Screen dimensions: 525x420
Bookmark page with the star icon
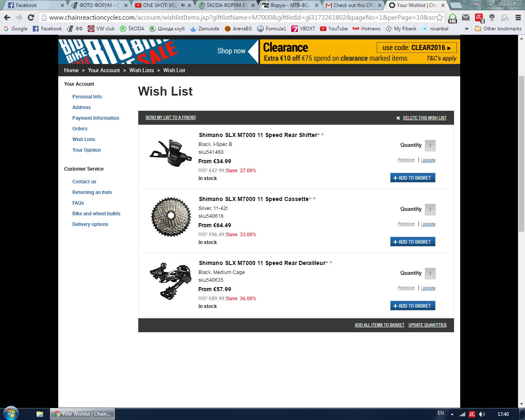click(x=440, y=18)
